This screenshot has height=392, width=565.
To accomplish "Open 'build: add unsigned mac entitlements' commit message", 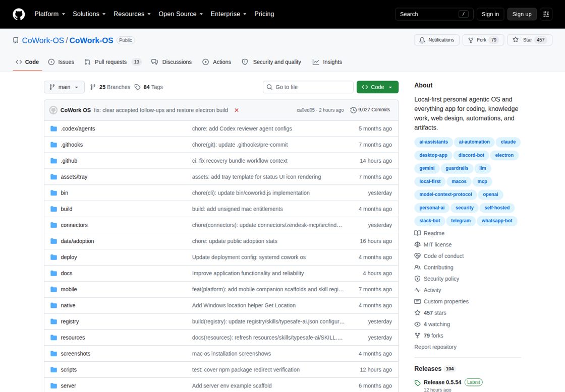I will pos(238,209).
